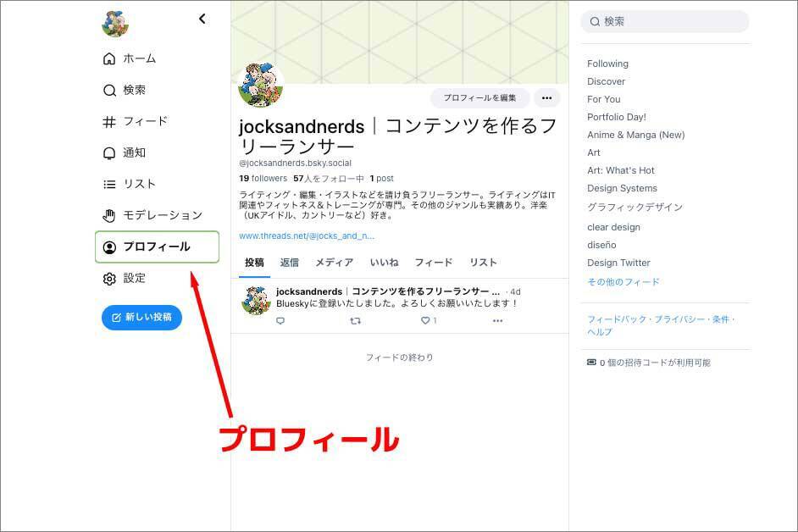Select the フィード feeds tab on the profile

[434, 263]
